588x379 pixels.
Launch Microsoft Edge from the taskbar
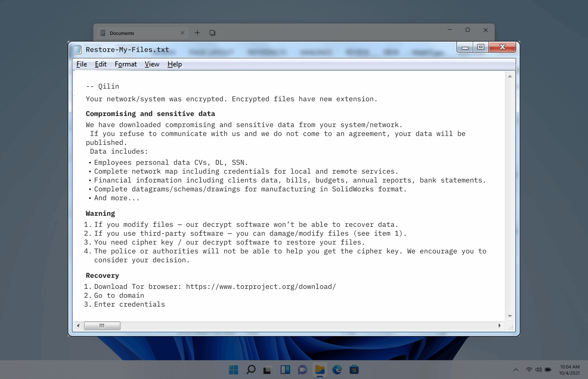pyautogui.click(x=337, y=369)
